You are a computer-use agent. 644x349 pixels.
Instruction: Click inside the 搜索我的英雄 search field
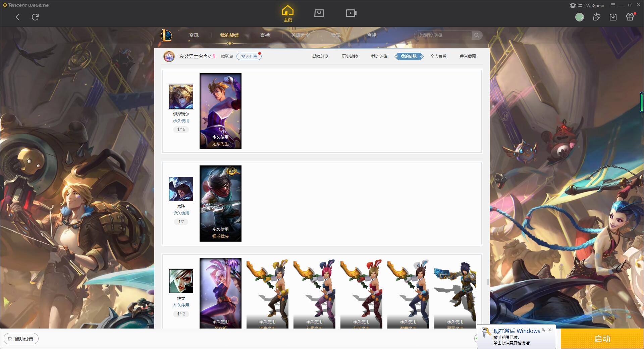coord(443,35)
